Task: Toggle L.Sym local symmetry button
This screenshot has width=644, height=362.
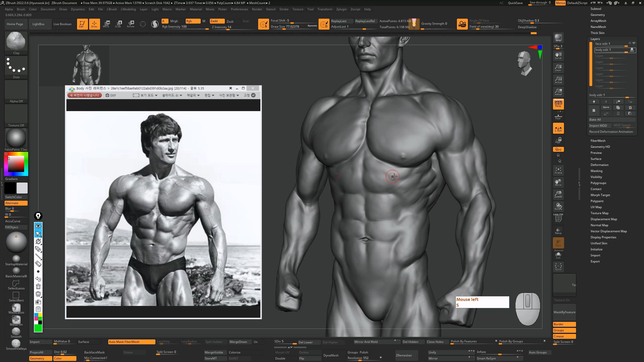Action: pyautogui.click(x=558, y=128)
